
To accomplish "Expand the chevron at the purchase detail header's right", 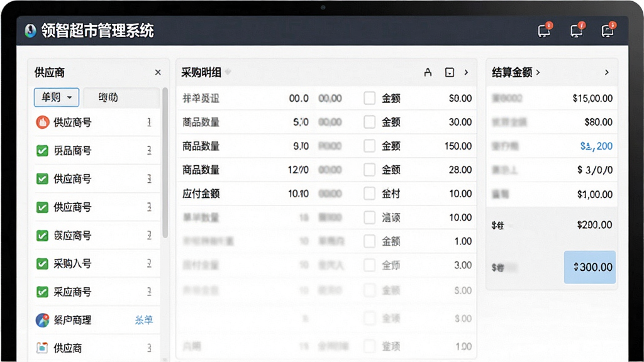I will (466, 72).
